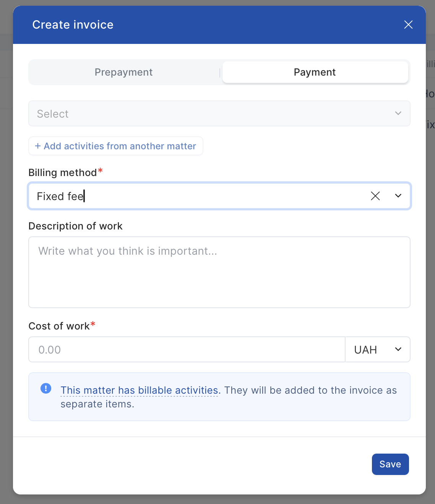This screenshot has width=435, height=504.
Task: Open the "This matter has billable activities" link
Action: [140, 390]
